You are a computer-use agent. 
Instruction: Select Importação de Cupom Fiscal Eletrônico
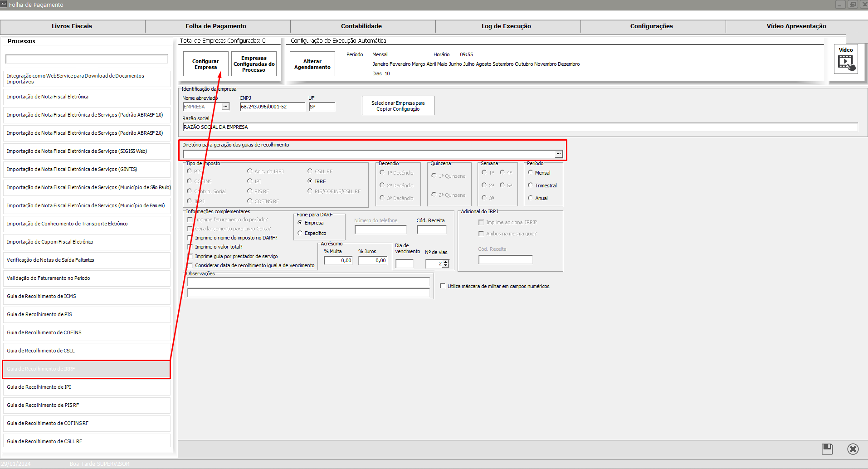[x=87, y=242]
